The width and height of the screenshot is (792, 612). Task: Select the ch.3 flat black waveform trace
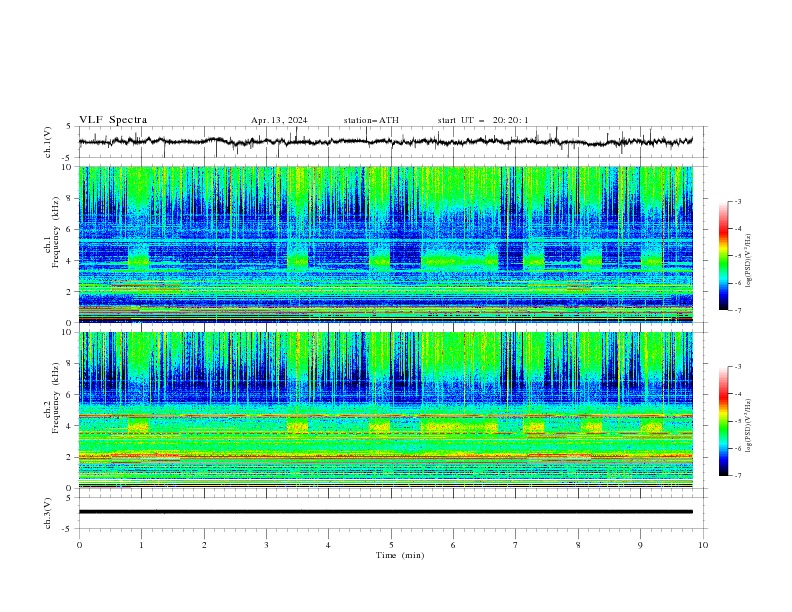385,512
